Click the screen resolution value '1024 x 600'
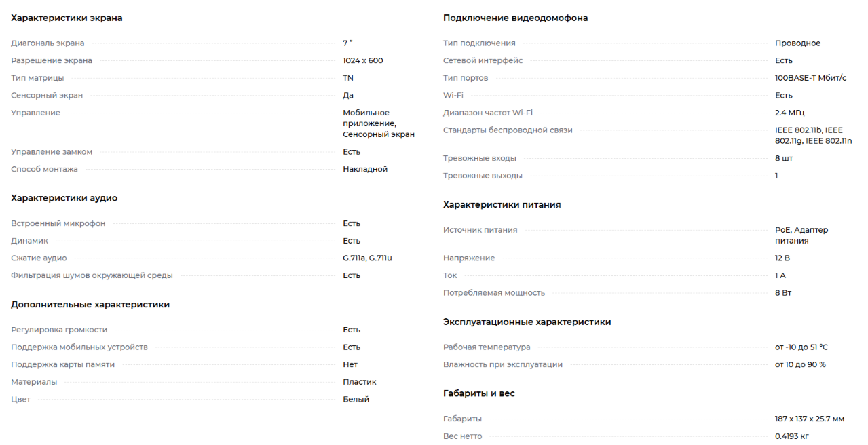Viewport: 868px width, 445px height. tap(362, 60)
